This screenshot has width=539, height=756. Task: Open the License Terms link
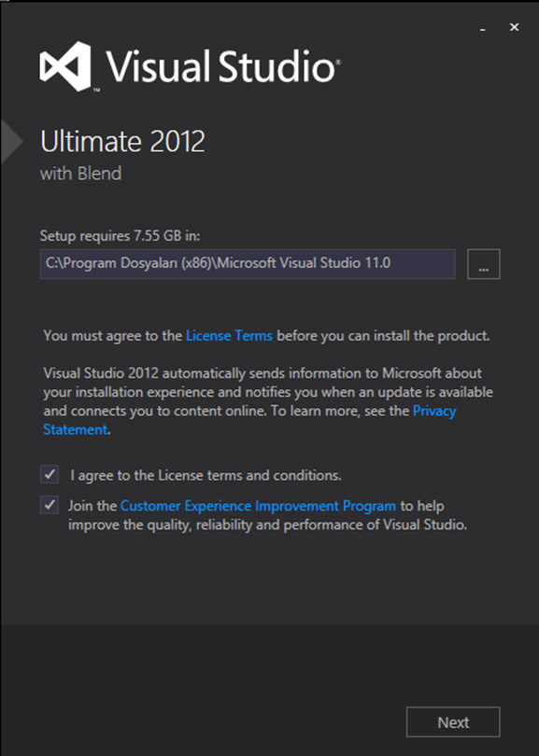(229, 336)
